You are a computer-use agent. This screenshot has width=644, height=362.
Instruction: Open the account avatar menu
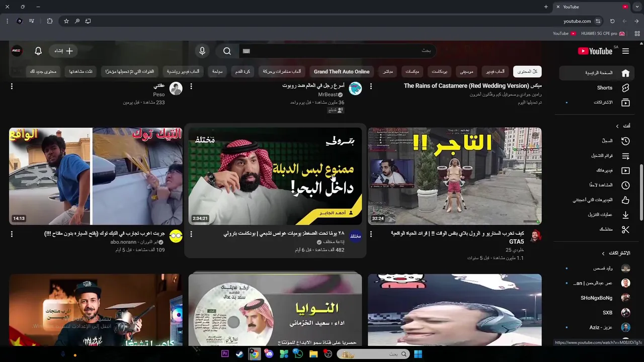[17, 51]
